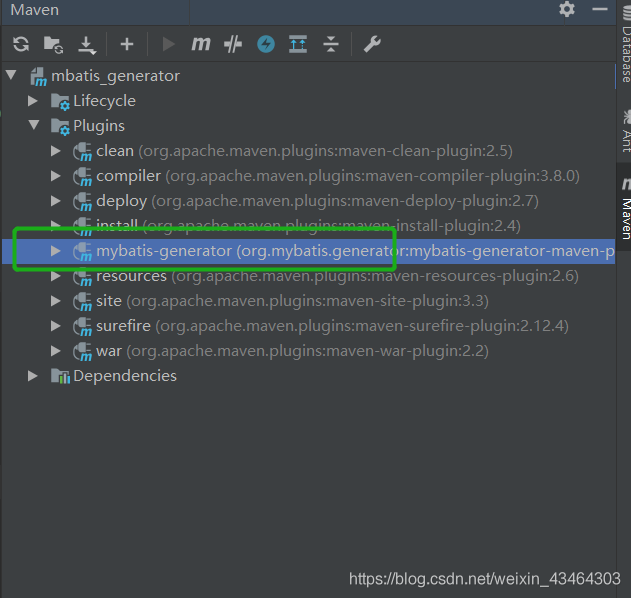Expand the Lifecycle node
Screen dimensions: 631x598
tap(33, 101)
